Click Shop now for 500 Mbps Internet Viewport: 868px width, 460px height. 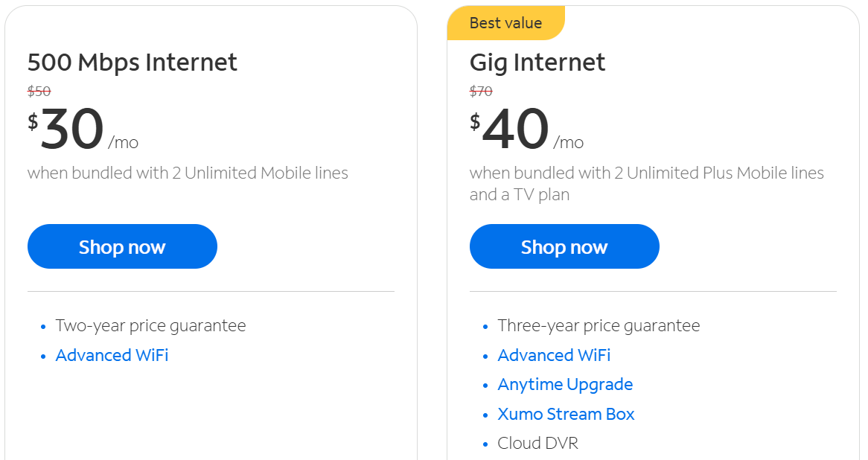click(122, 246)
